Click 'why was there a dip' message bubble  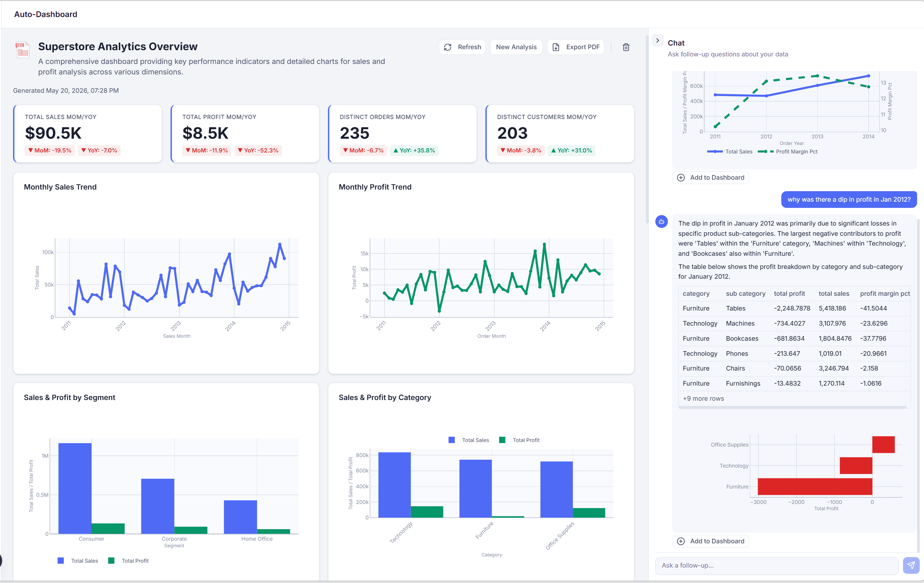(849, 199)
